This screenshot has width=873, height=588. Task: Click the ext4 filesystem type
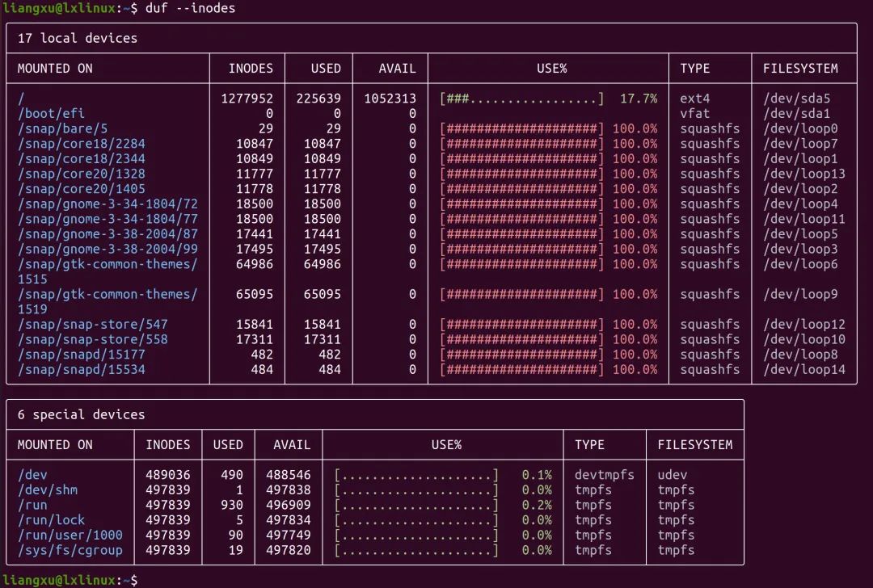coord(695,99)
